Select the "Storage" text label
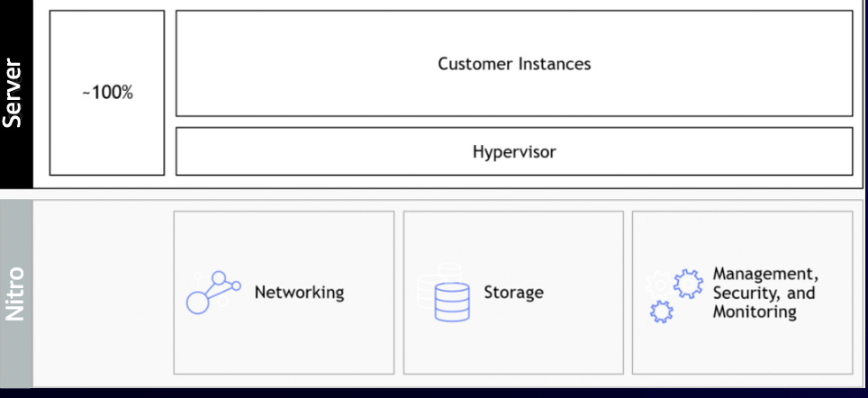The width and height of the screenshot is (868, 398). tap(513, 293)
